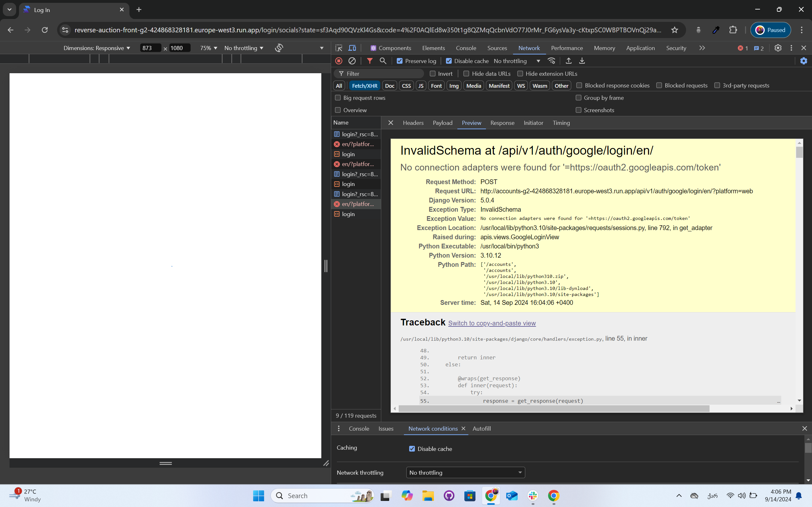Toggle the device toolbar icon
The image size is (812, 507).
point(352,48)
